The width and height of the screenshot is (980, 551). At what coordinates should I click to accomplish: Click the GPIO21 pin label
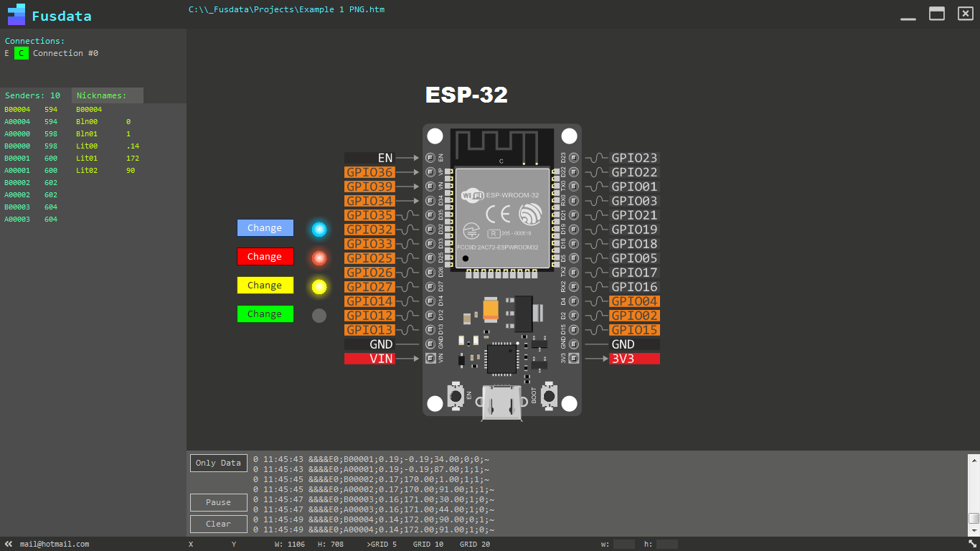point(635,215)
